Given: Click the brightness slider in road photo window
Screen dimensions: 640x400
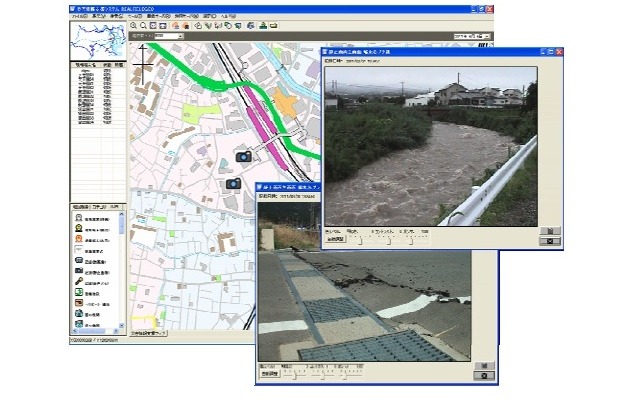Looking at the screenshot, I should point(296,374).
